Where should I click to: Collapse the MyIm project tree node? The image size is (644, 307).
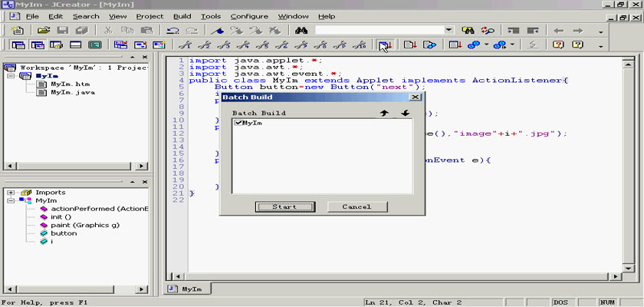tap(11, 76)
